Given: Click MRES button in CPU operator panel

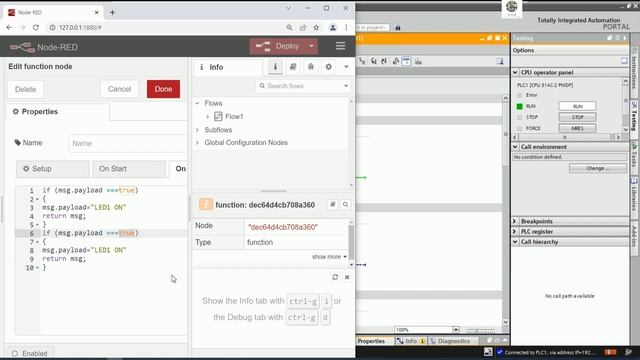Looking at the screenshot, I should pyautogui.click(x=577, y=128).
